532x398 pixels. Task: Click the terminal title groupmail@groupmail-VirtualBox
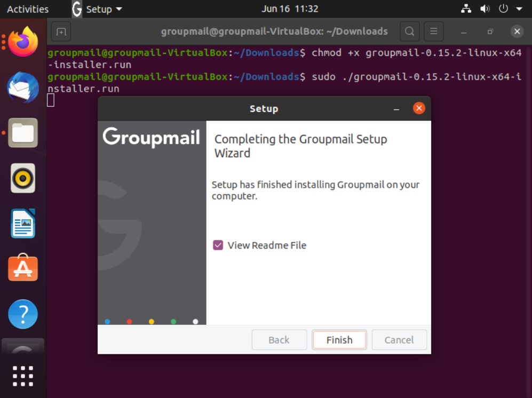coord(274,31)
